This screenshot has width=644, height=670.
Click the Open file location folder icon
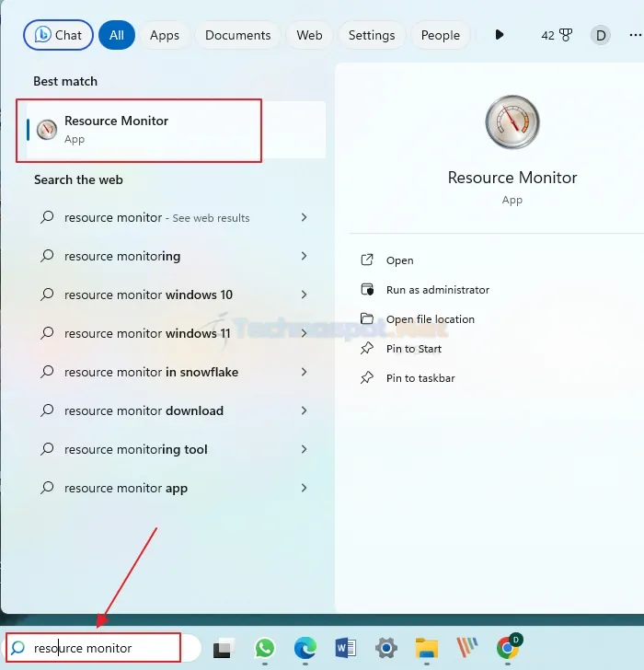click(367, 318)
